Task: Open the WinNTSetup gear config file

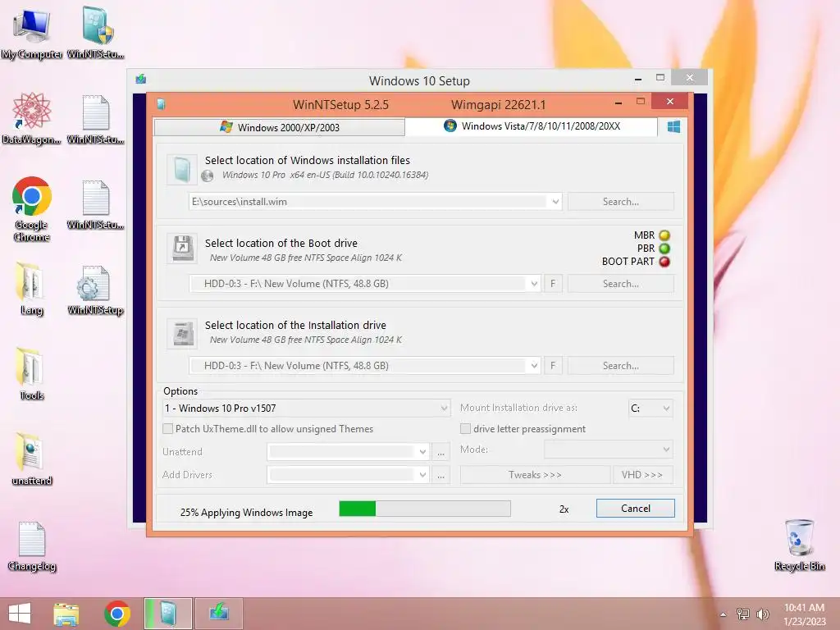Action: 95,290
